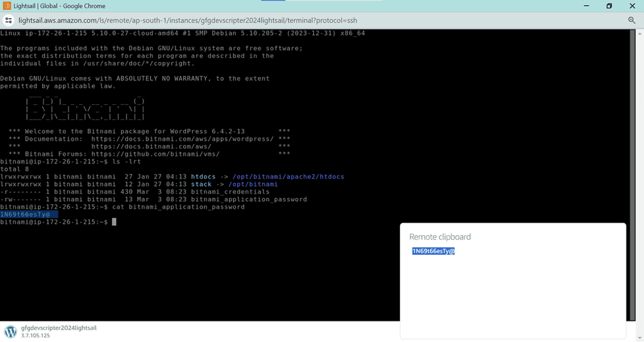Click the htdocs symlink name
The width and height of the screenshot is (644, 342).
[203, 177]
